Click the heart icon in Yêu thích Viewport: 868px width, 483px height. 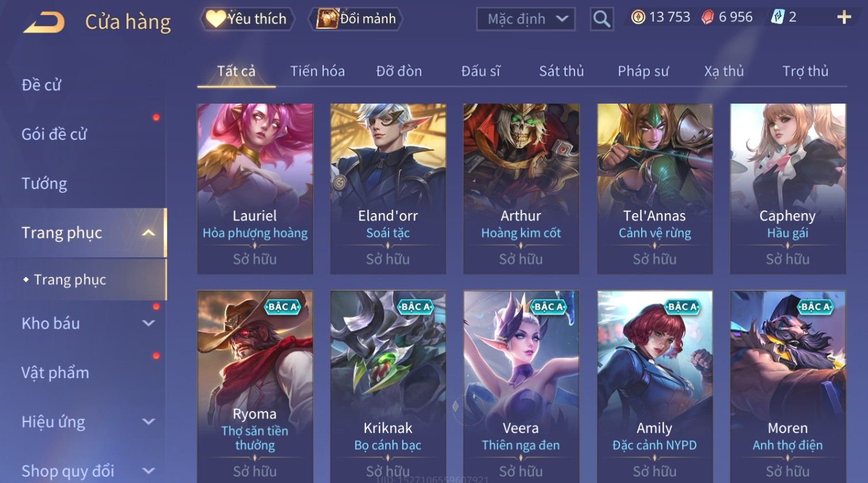215,18
